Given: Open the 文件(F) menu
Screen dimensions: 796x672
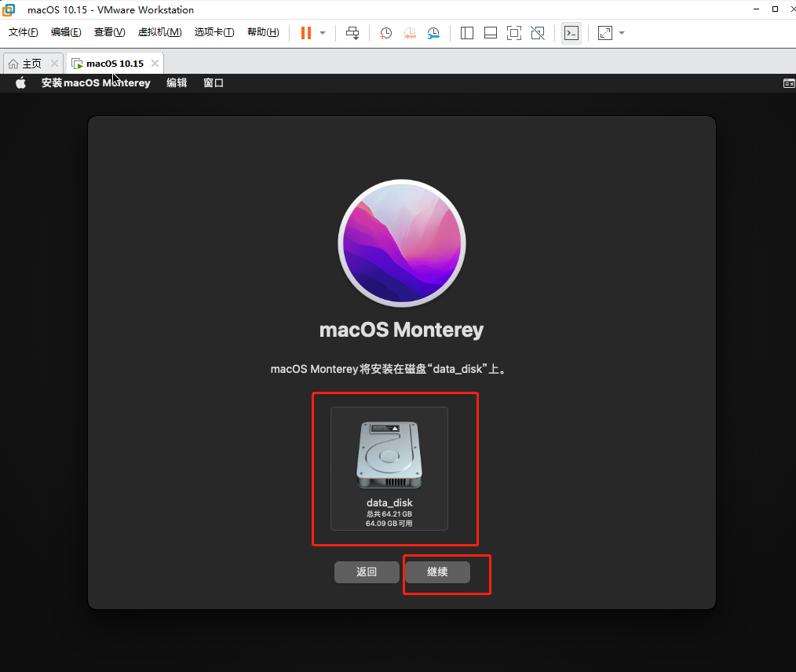Looking at the screenshot, I should (24, 32).
